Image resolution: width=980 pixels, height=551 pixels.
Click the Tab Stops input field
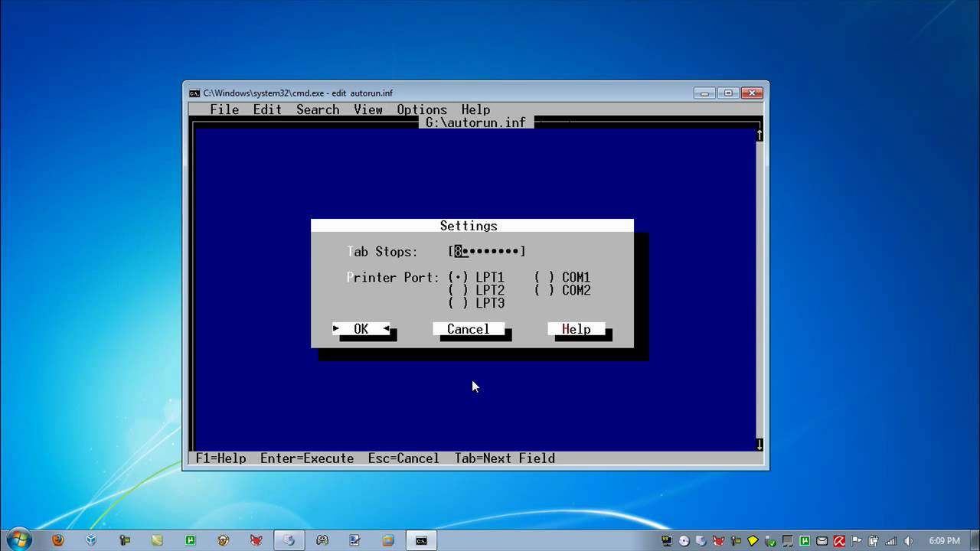[487, 251]
